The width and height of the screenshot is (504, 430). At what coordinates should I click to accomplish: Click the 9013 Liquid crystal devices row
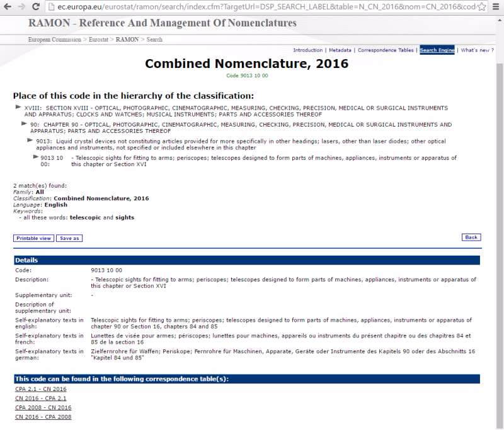241,145
